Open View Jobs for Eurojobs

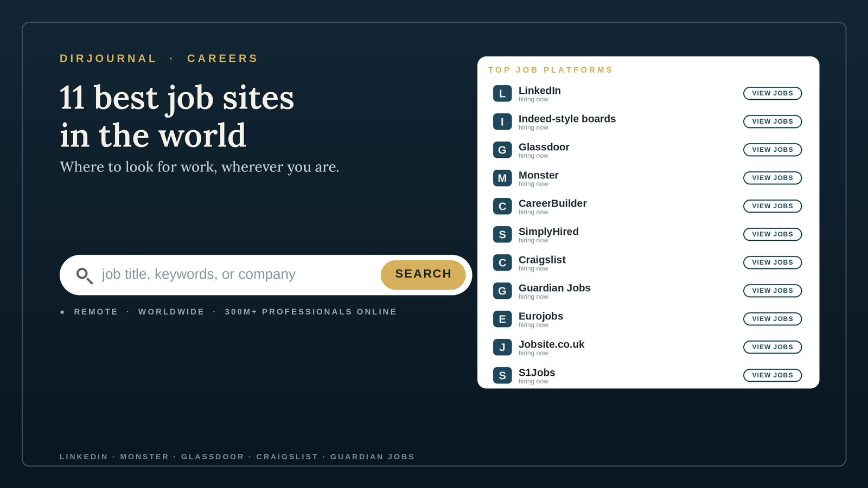pyautogui.click(x=773, y=319)
